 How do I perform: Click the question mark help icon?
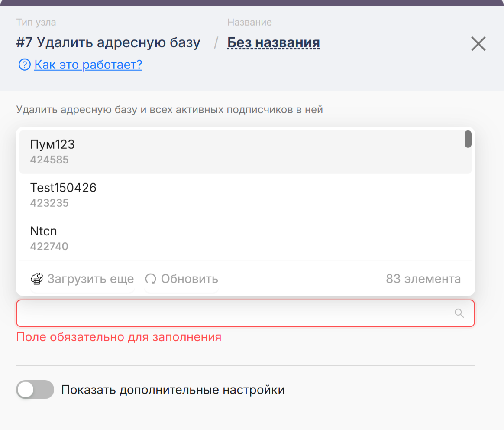tap(24, 65)
